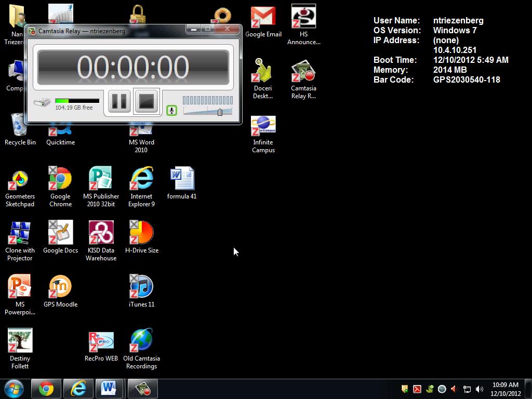
Task: Open the white speaker volume tray icon
Action: 479,389
